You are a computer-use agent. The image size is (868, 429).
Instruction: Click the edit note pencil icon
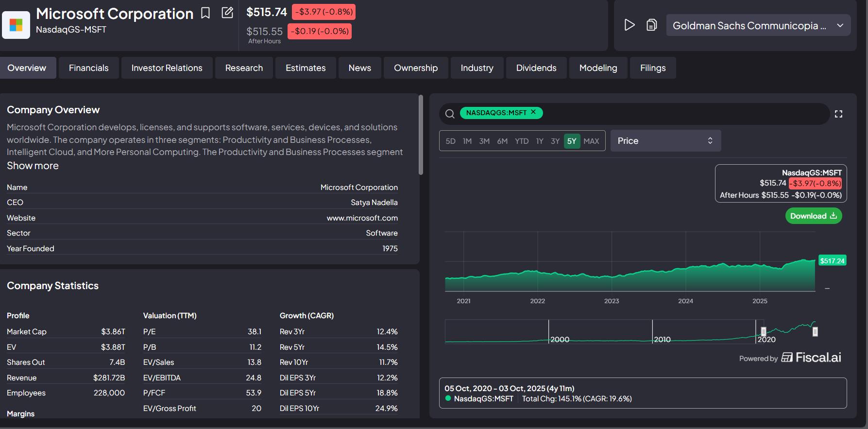point(227,13)
